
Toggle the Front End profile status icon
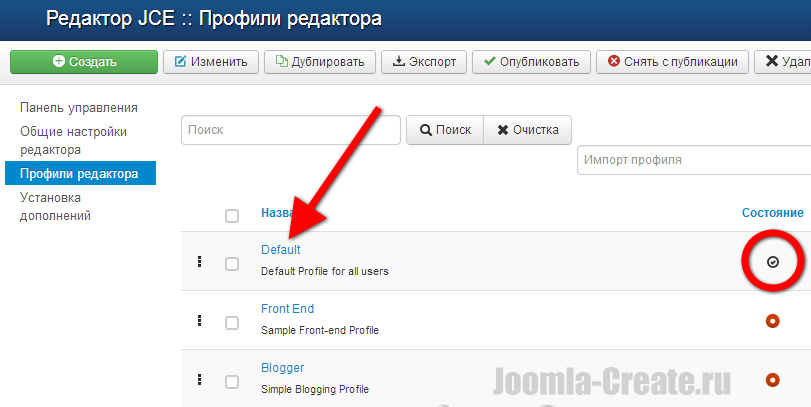point(772,321)
